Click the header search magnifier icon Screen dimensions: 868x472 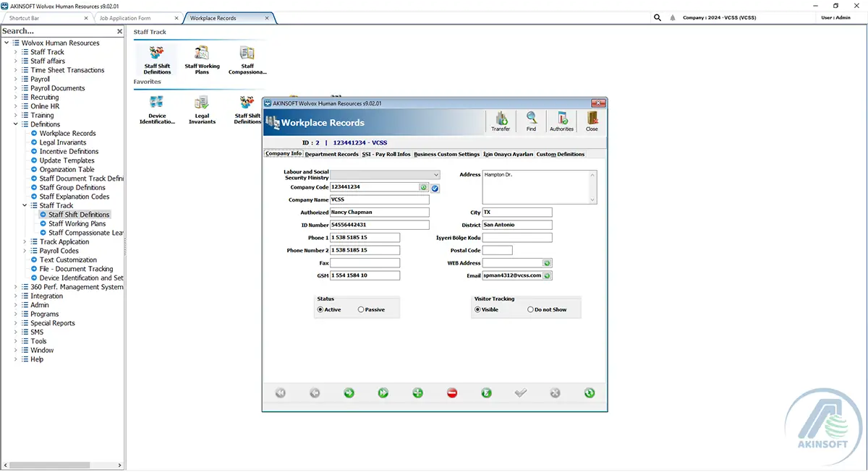tap(658, 17)
